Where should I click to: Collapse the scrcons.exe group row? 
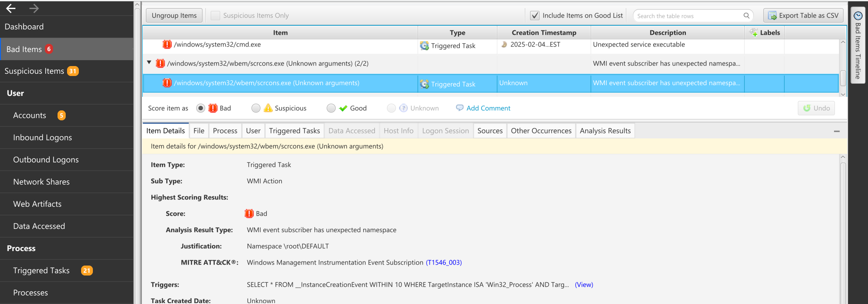[x=149, y=63]
